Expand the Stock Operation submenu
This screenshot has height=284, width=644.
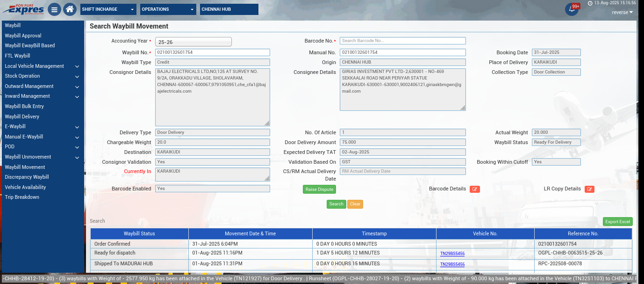pos(42,76)
